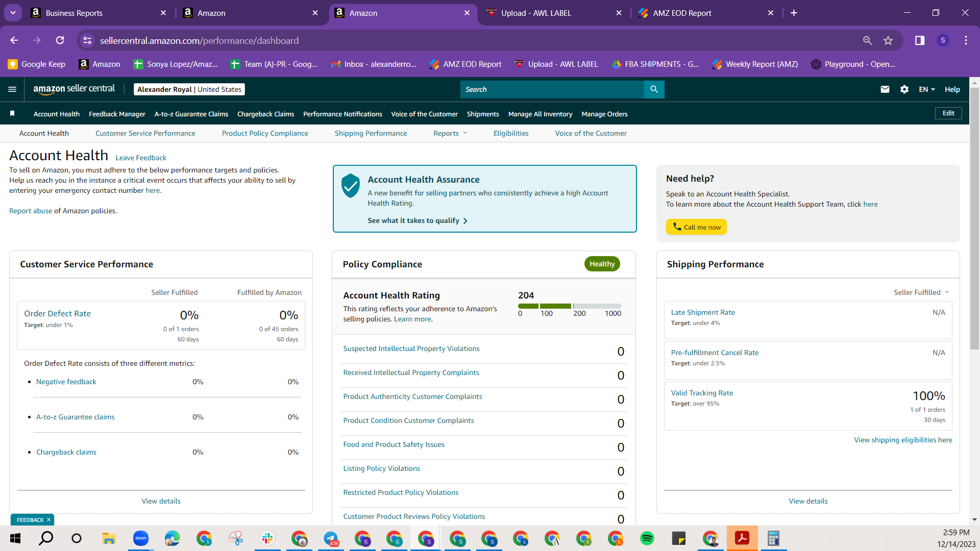The image size is (980, 551).
Task: Click the Amazon Seller Central logo
Action: coord(74,89)
